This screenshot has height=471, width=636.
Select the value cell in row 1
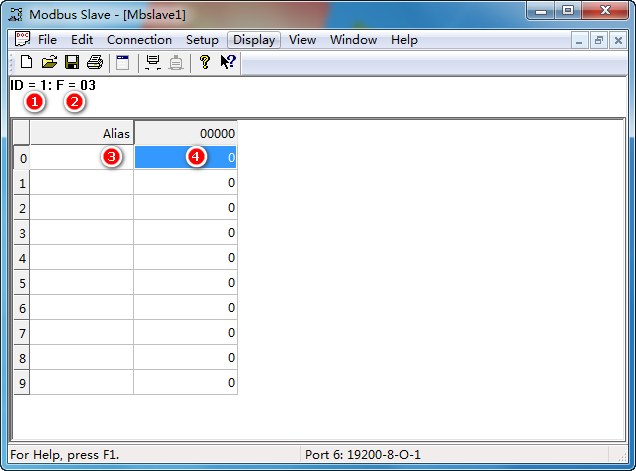pyautogui.click(x=185, y=182)
